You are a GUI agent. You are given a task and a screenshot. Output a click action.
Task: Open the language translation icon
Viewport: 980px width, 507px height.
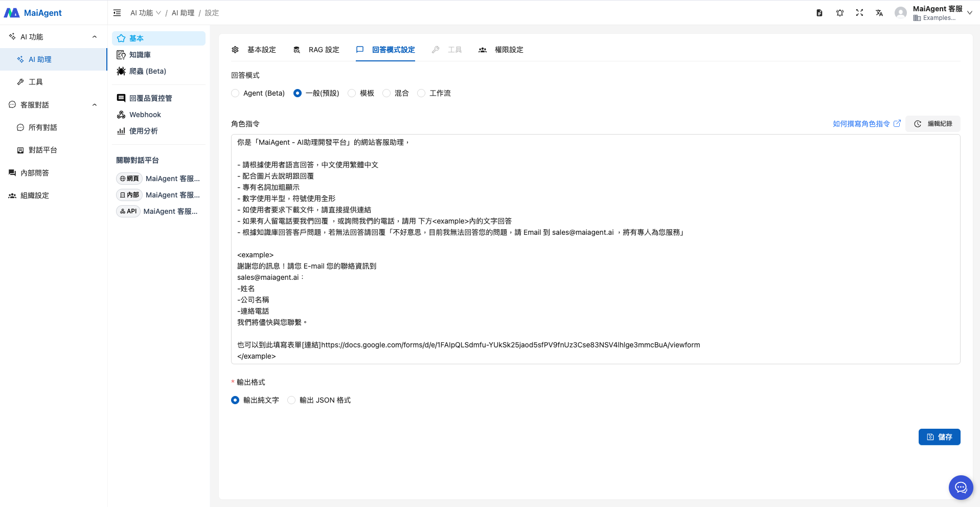pyautogui.click(x=879, y=13)
